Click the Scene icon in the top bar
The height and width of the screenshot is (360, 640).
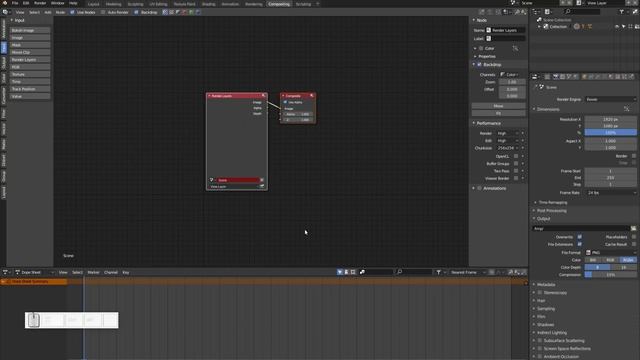[x=513, y=3]
